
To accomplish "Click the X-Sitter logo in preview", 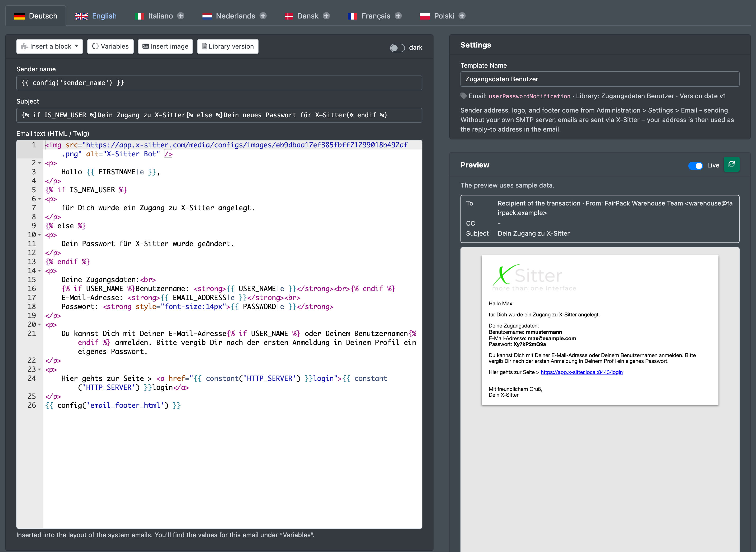I will pyautogui.click(x=534, y=277).
